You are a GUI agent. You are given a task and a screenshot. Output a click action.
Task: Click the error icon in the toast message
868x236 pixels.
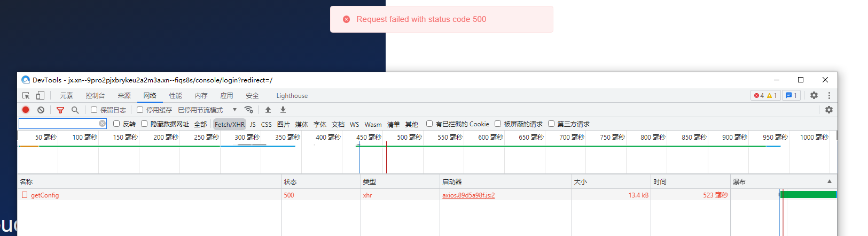pos(346,19)
